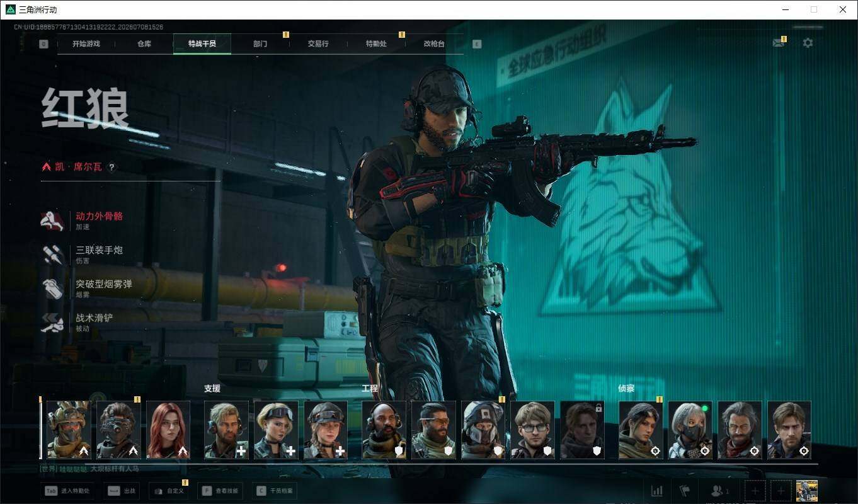The image size is (858, 504).
Task: Open the 改枪台 tab
Action: click(434, 44)
